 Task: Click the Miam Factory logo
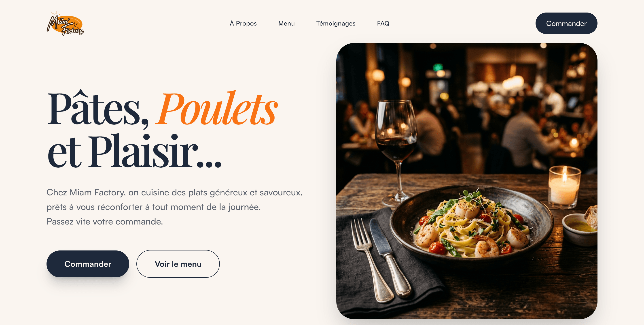pyautogui.click(x=65, y=23)
